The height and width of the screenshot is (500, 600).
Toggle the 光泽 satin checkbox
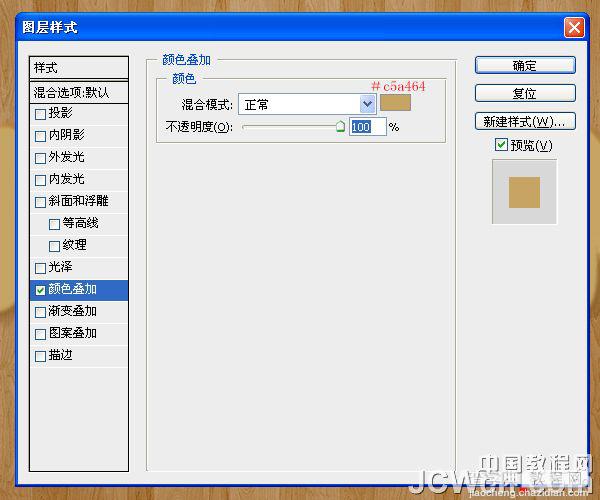tap(40, 268)
